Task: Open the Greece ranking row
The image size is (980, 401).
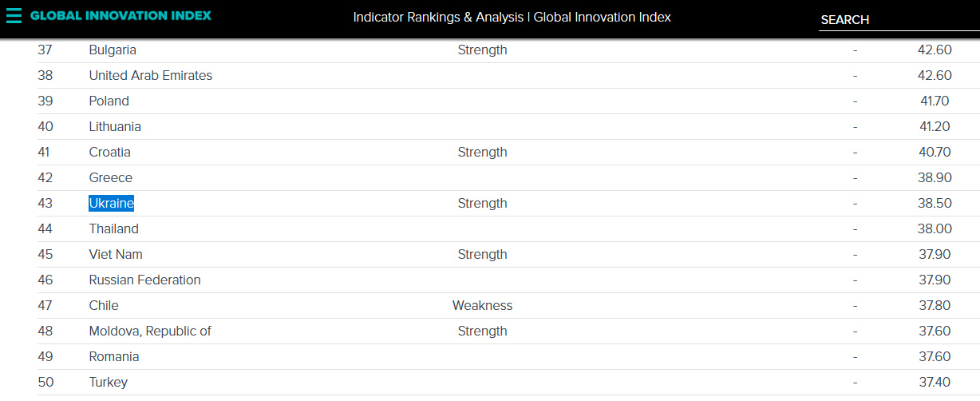Action: (x=110, y=177)
